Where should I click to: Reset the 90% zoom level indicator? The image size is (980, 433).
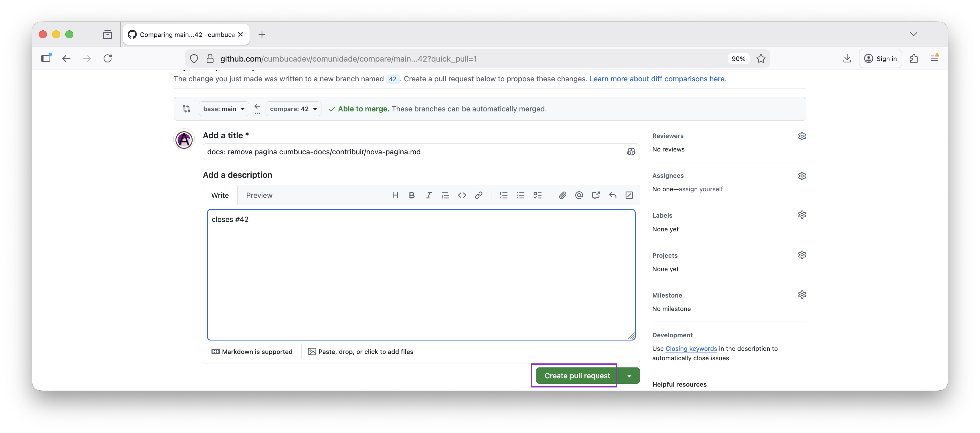point(738,59)
